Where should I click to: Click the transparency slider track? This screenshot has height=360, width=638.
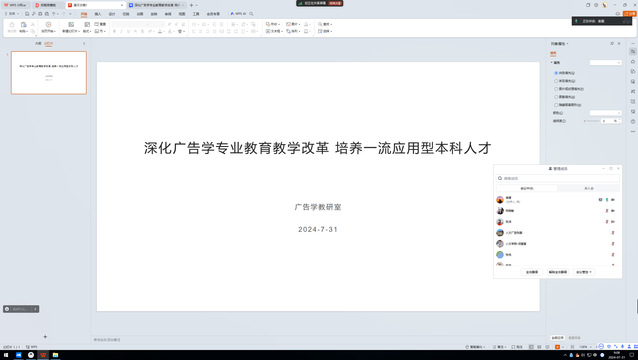(592, 121)
